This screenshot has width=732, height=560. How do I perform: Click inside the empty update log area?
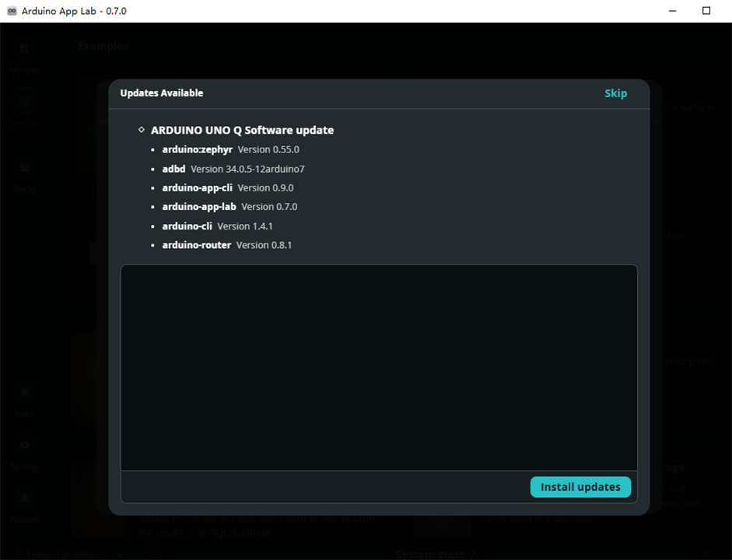(379, 368)
